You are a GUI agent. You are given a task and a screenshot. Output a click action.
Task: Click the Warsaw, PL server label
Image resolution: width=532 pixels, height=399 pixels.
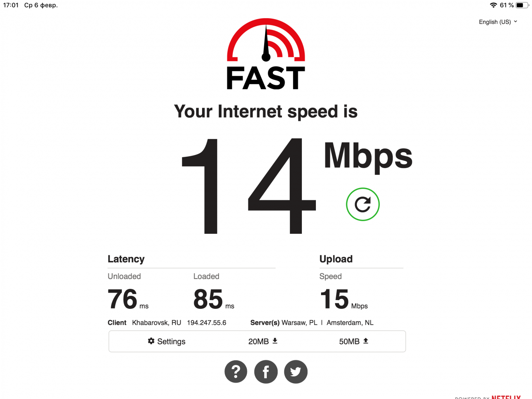coord(299,323)
